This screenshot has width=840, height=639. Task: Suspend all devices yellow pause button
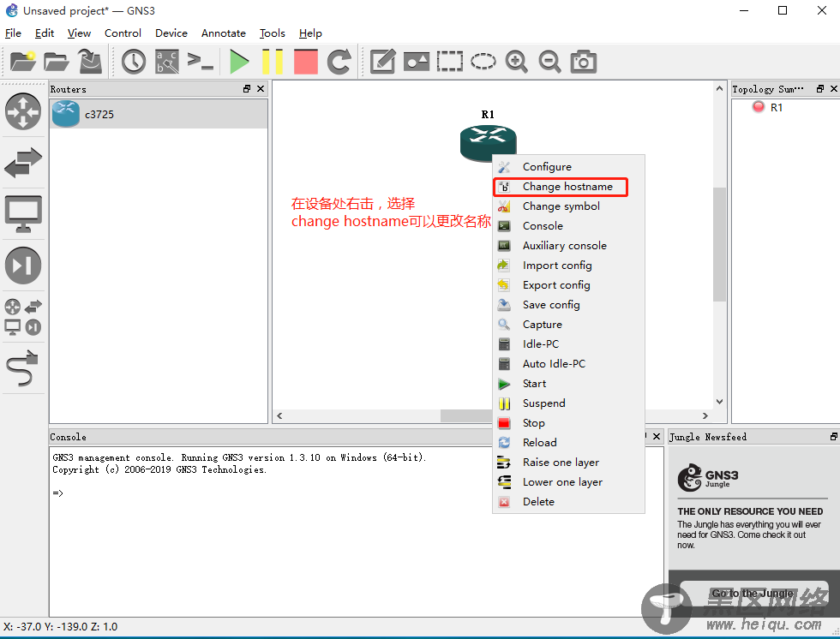pos(273,62)
